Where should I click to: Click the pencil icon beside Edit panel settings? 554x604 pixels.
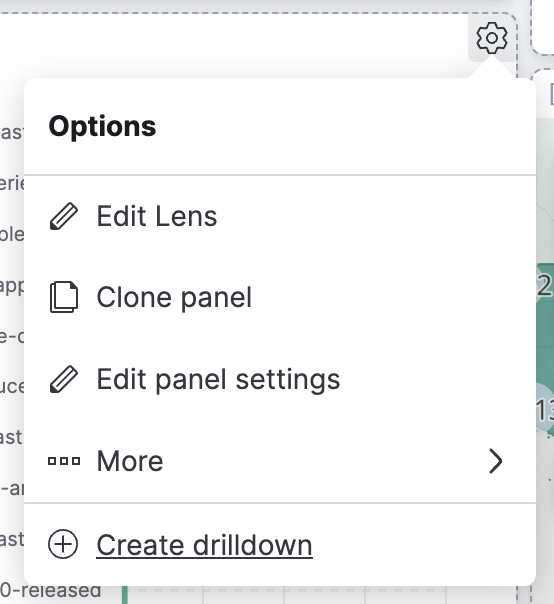(64, 379)
